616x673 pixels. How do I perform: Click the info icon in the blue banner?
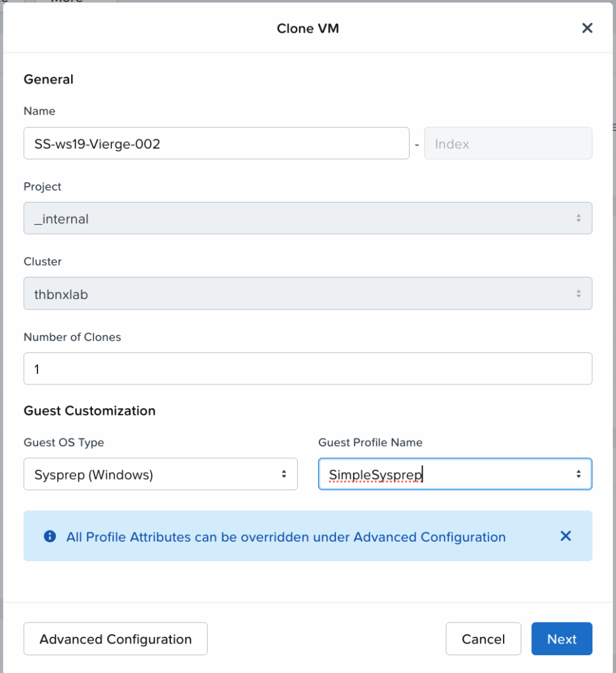click(49, 537)
